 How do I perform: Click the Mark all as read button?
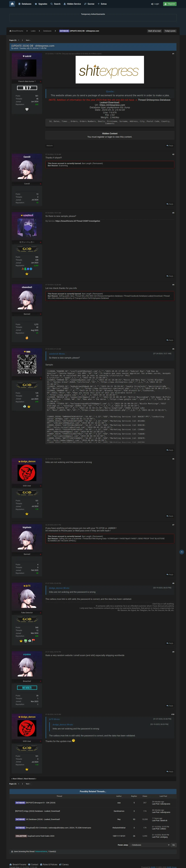pyautogui.click(x=154, y=31)
